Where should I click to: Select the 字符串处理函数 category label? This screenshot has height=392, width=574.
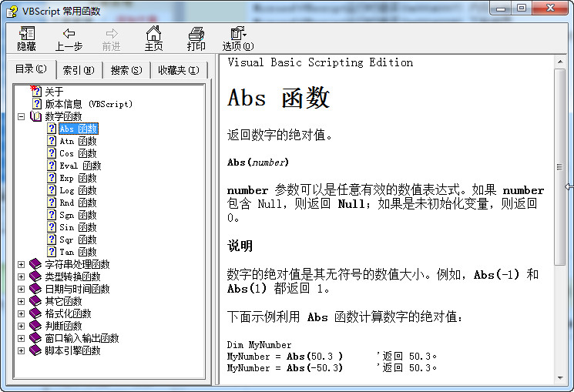tap(77, 264)
